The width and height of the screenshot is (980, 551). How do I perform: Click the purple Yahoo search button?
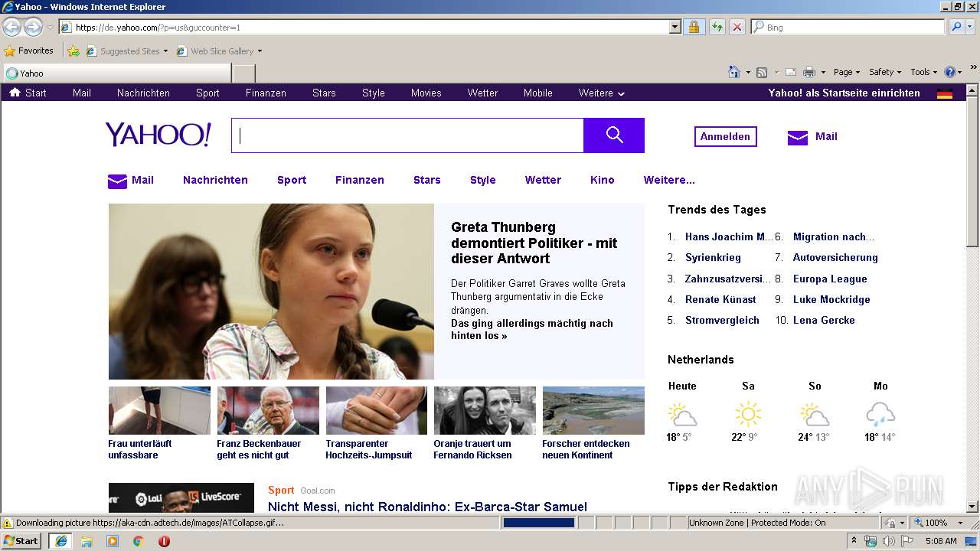(x=614, y=135)
